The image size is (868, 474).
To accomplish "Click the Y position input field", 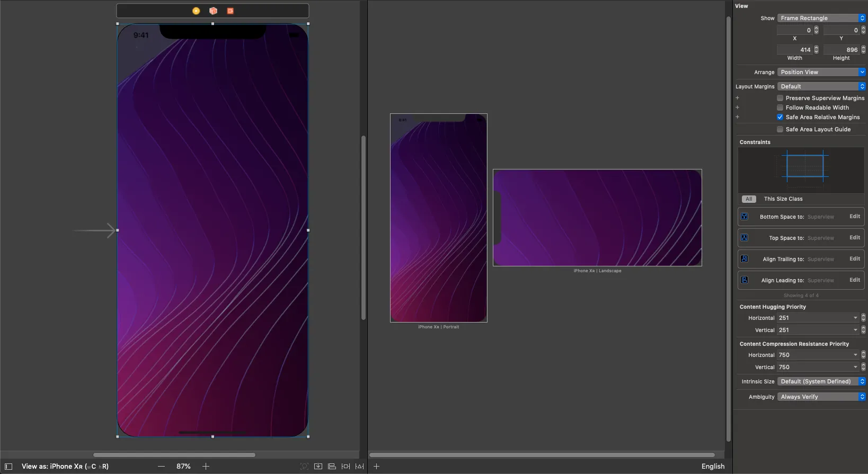I will pos(842,30).
